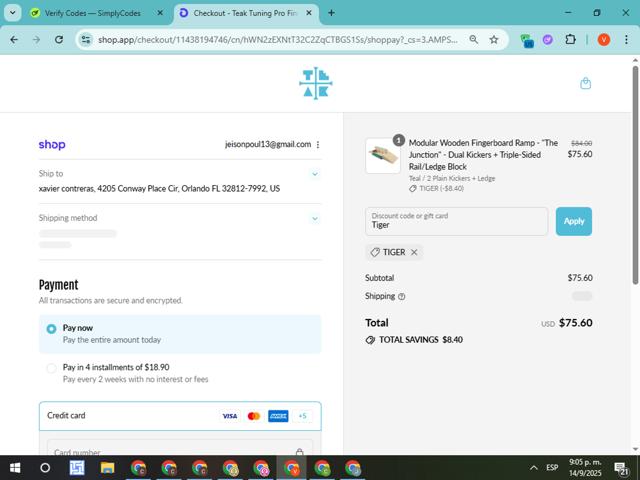Click the Shipping info question icon
The height and width of the screenshot is (480, 640).
tap(402, 296)
